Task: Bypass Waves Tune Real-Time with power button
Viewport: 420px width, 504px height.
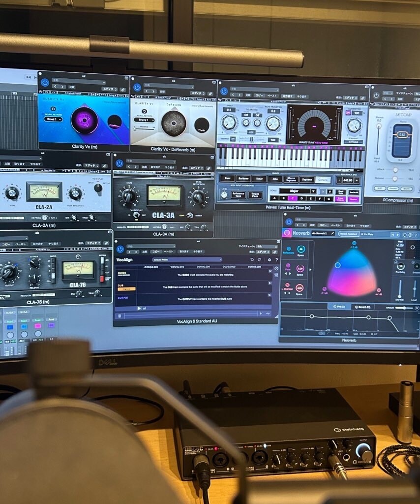Action: pyautogui.click(x=224, y=92)
